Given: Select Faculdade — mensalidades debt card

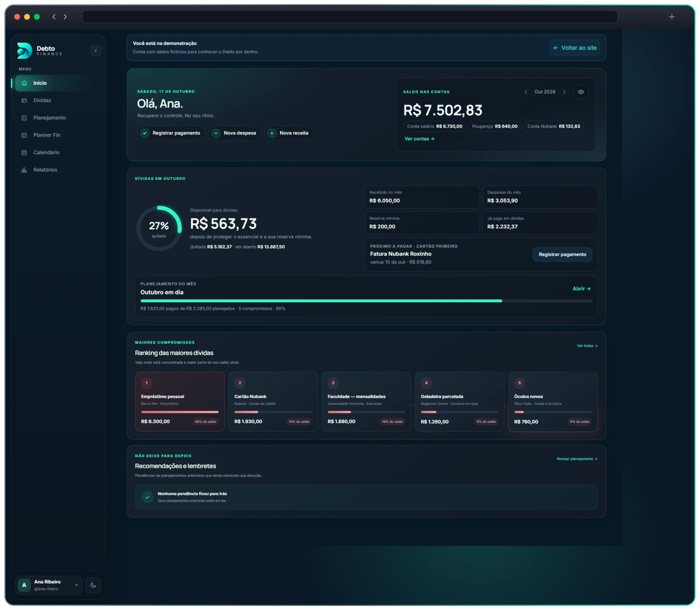Looking at the screenshot, I should point(366,402).
